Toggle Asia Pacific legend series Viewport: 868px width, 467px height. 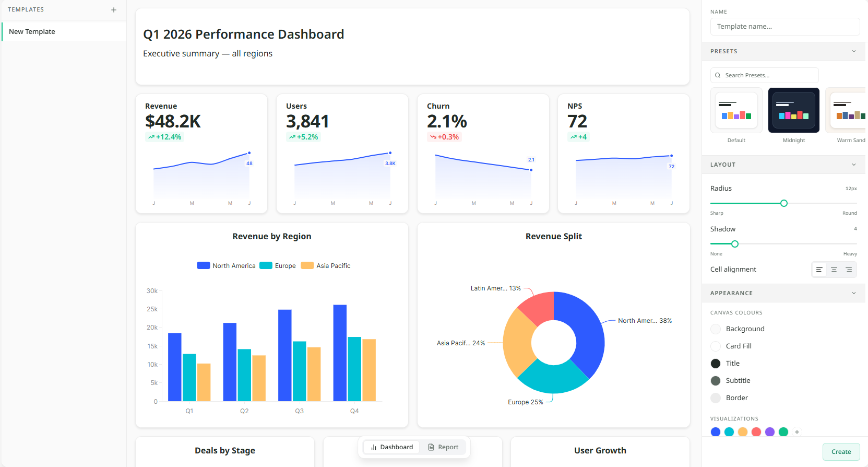point(326,266)
